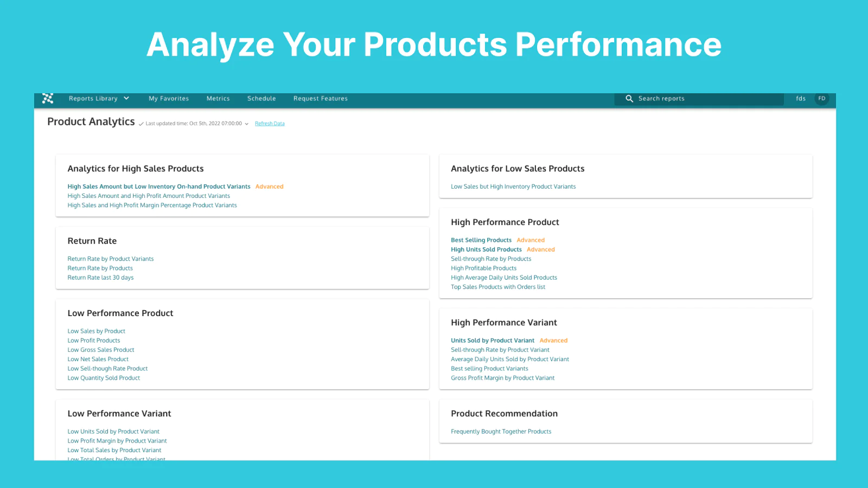Click the Refresh Data link
The width and height of the screenshot is (868, 488).
(270, 124)
